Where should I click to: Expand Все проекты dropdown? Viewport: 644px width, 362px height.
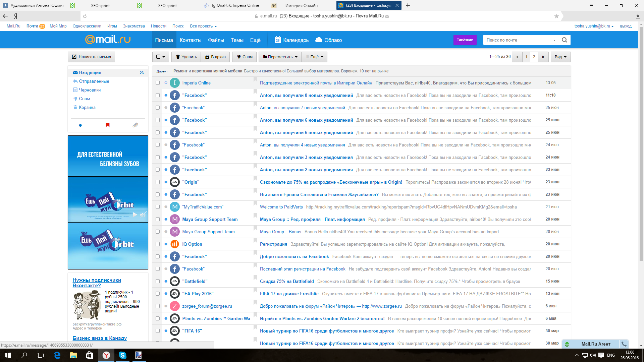point(203,26)
